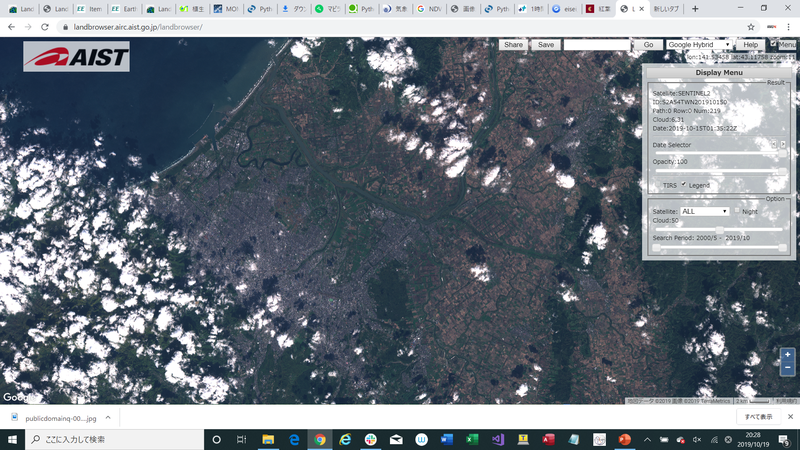Image resolution: width=800 pixels, height=450 pixels.
Task: Open the Google Hybrid basemap dropdown
Action: point(698,45)
